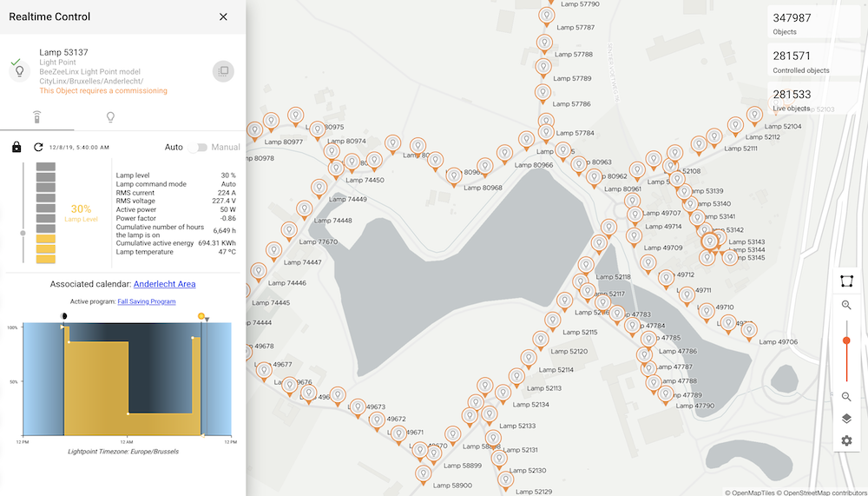
Task: Refresh the realtime lamp data
Action: pyautogui.click(x=38, y=147)
